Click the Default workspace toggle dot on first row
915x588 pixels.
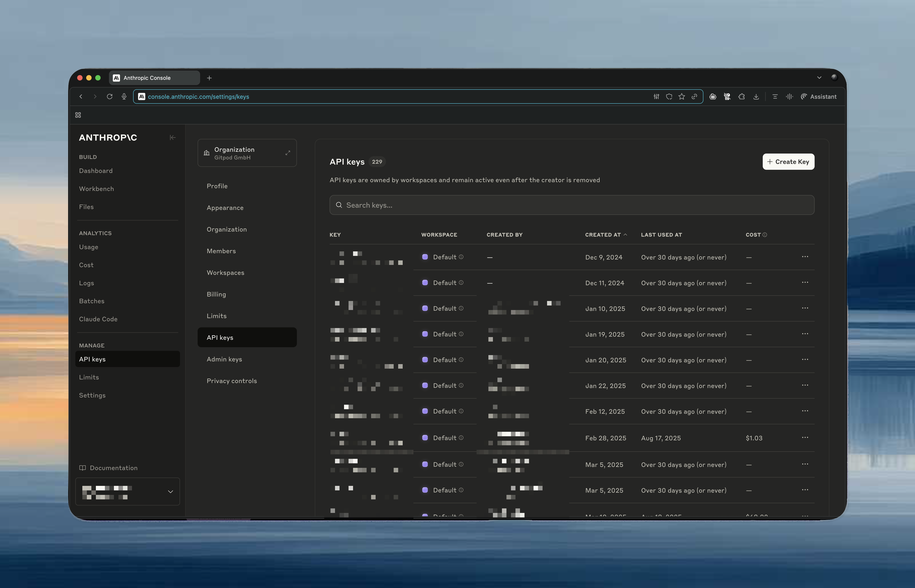[x=425, y=257]
